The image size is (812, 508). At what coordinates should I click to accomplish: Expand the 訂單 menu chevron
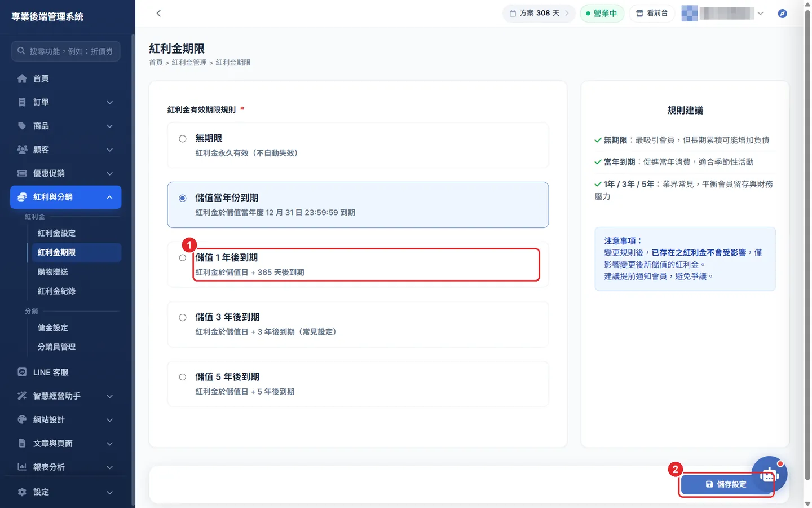coord(110,102)
